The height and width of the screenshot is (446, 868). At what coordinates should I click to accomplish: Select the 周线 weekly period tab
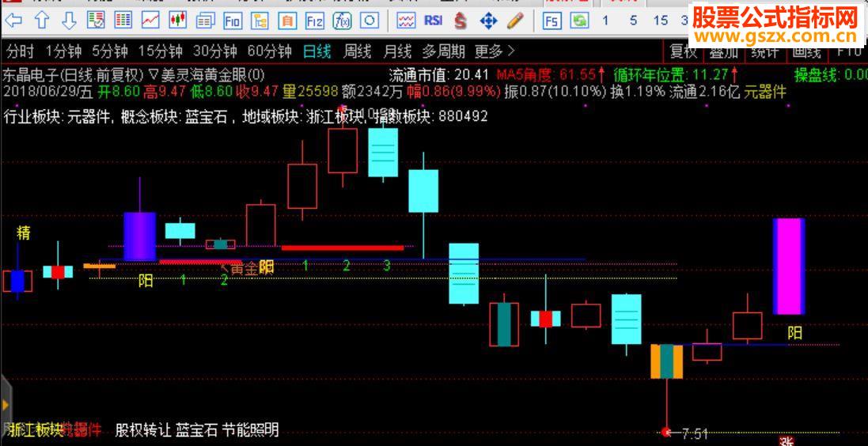coord(358,52)
